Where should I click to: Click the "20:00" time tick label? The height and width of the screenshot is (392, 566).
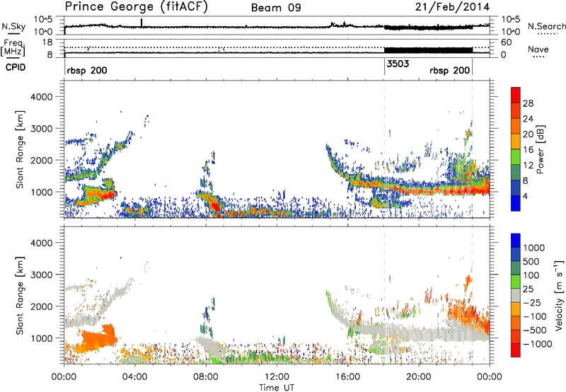[x=419, y=377]
